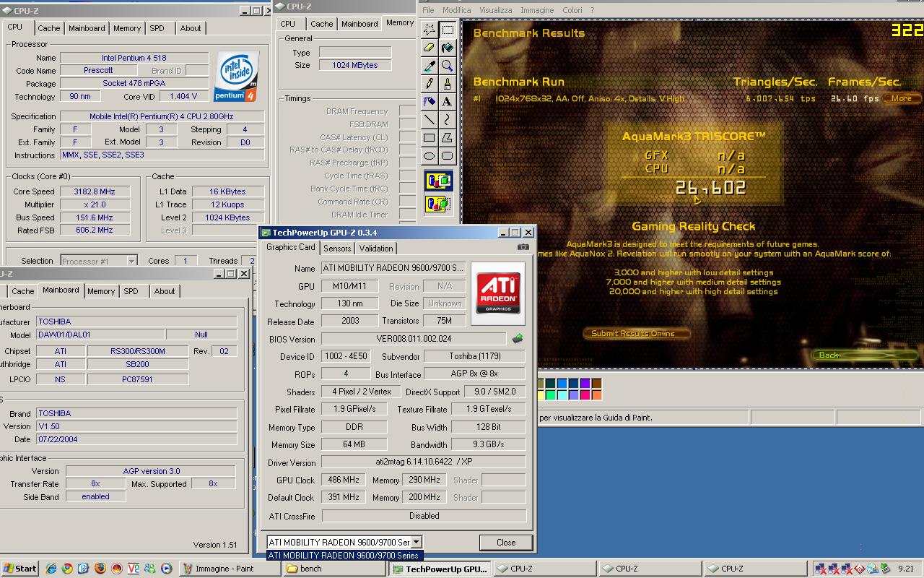Launch Firefox from quick launch

(x=100, y=569)
